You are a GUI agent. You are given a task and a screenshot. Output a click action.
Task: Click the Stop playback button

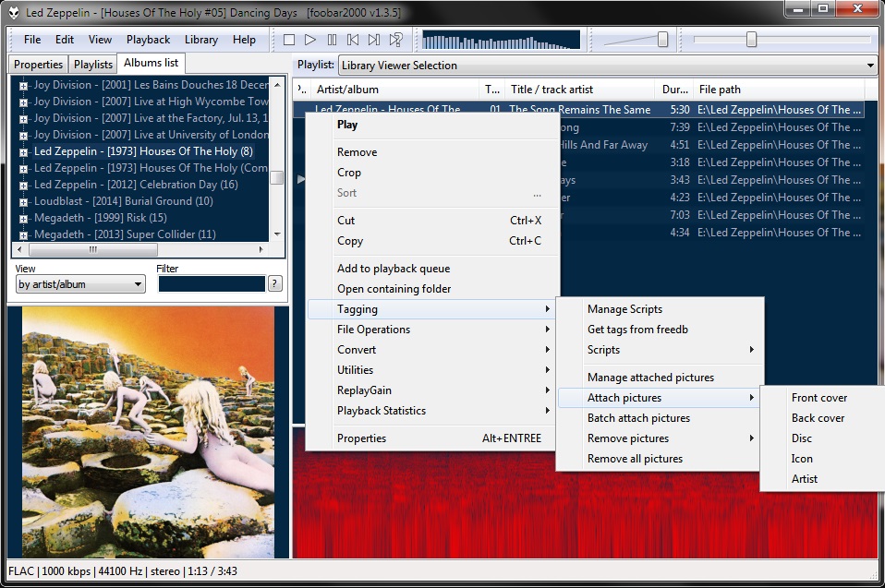tap(289, 40)
